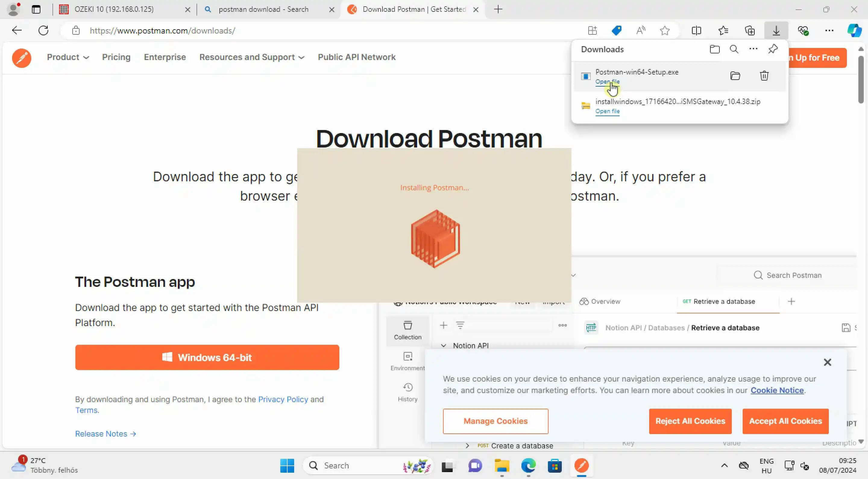Image resolution: width=868 pixels, height=479 pixels.
Task: Open the Privacy Policy link
Action: click(283, 399)
